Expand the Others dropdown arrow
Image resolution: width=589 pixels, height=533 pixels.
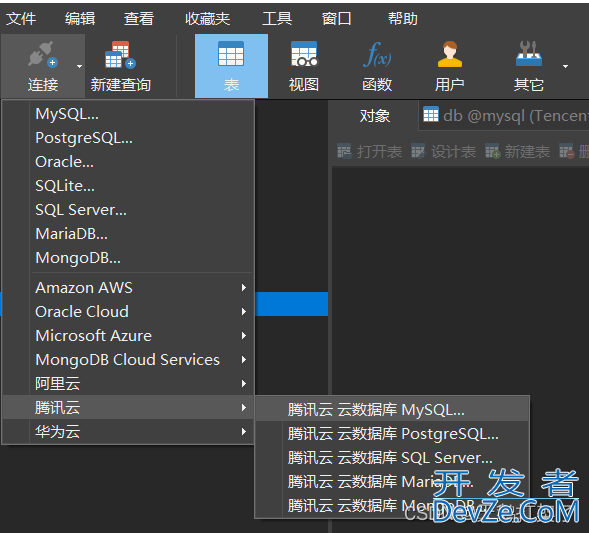[565, 66]
